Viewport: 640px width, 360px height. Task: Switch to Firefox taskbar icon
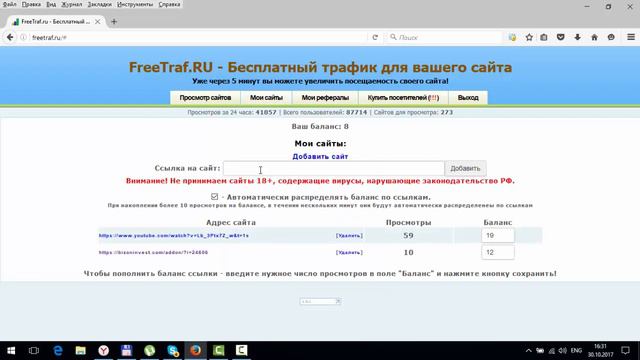(x=196, y=350)
